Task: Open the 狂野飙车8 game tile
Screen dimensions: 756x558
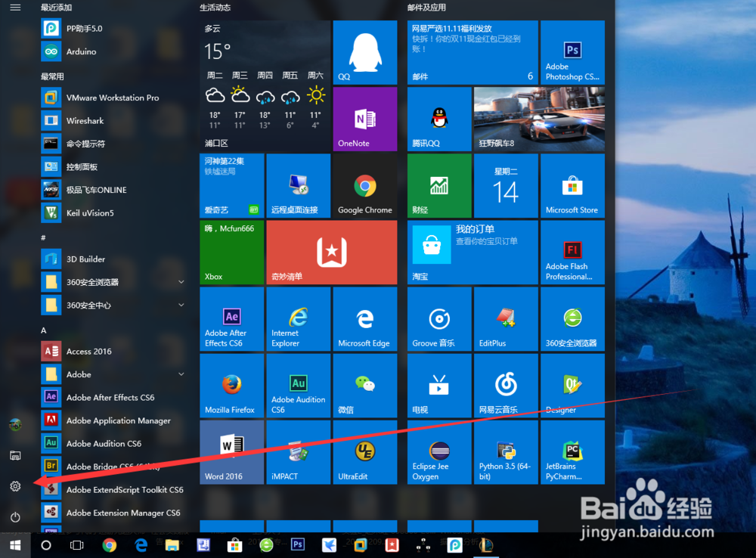Action: pyautogui.click(x=539, y=119)
